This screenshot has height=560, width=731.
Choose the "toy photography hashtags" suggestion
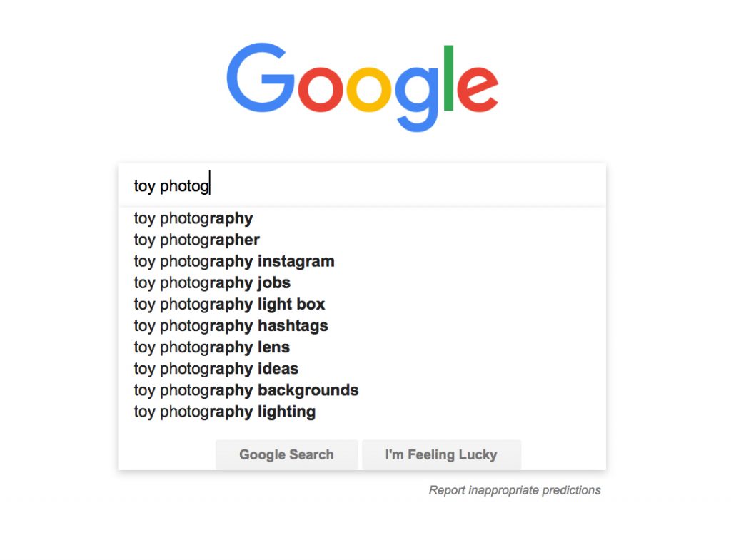[x=231, y=326]
